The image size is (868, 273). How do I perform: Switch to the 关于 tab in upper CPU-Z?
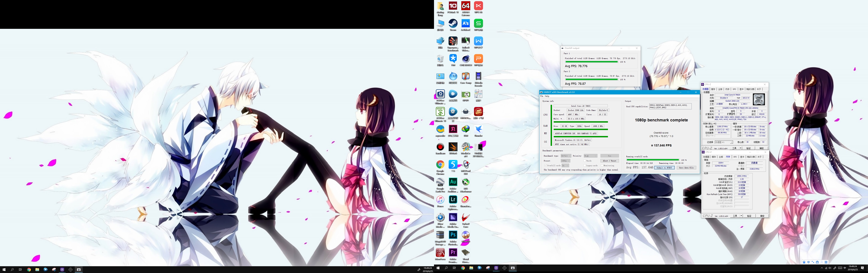(759, 89)
